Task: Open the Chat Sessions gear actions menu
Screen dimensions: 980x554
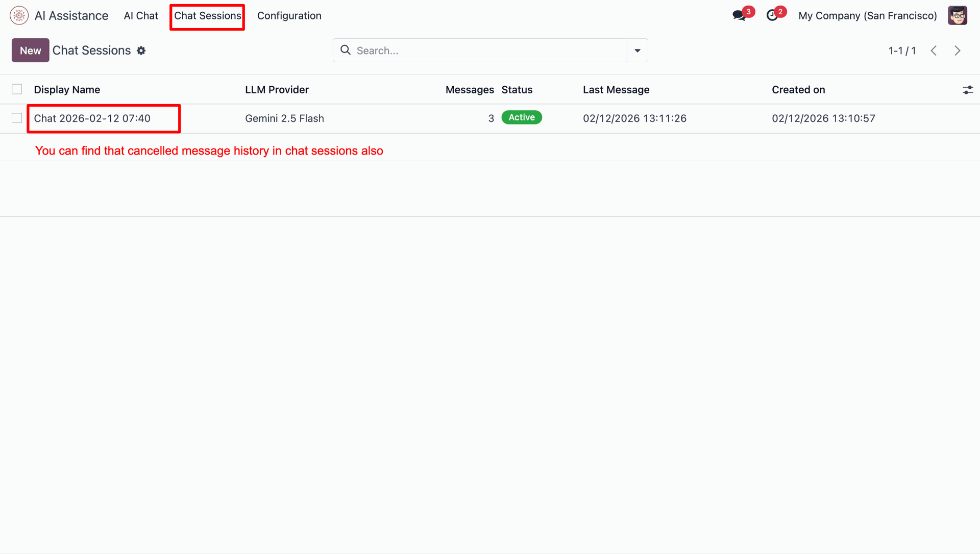Action: pyautogui.click(x=141, y=51)
